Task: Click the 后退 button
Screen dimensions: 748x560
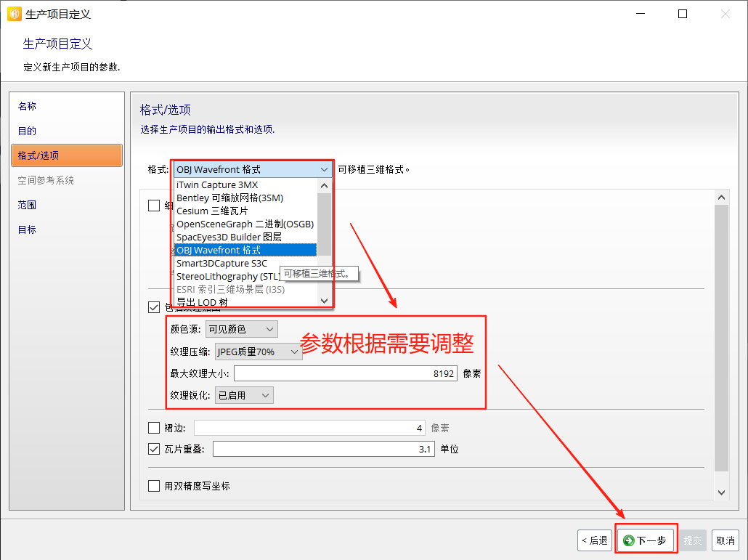Action: click(x=594, y=540)
